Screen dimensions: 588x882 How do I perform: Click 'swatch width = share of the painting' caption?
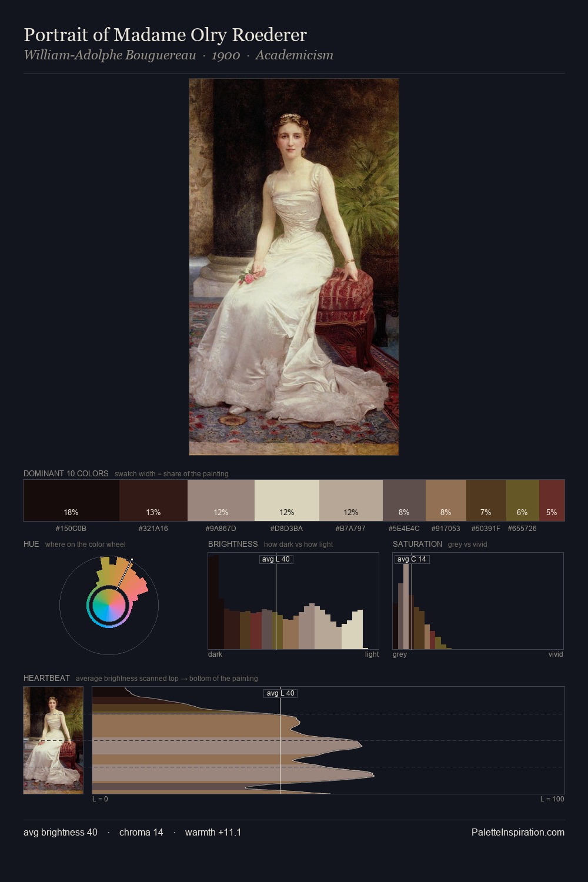click(171, 474)
